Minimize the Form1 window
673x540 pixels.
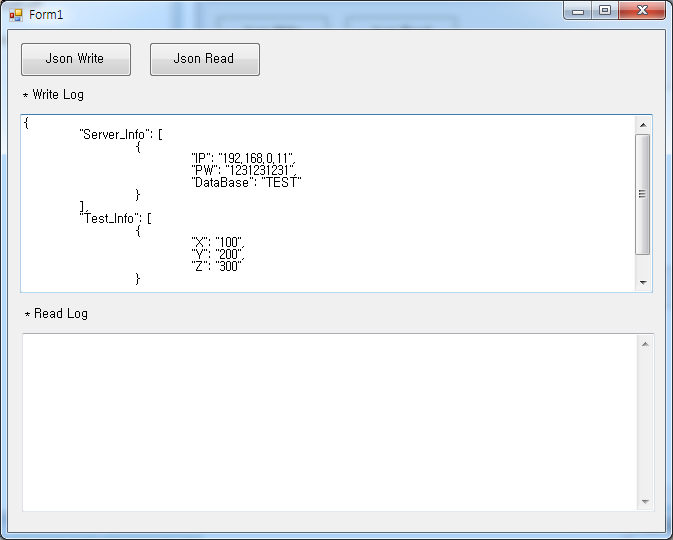pyautogui.click(x=578, y=11)
